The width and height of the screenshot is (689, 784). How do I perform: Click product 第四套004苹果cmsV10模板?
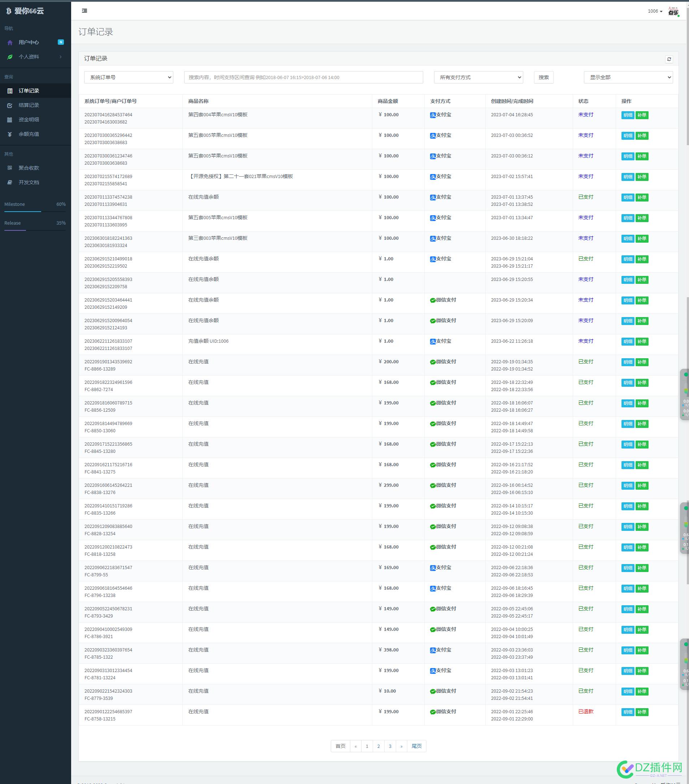[x=217, y=115]
